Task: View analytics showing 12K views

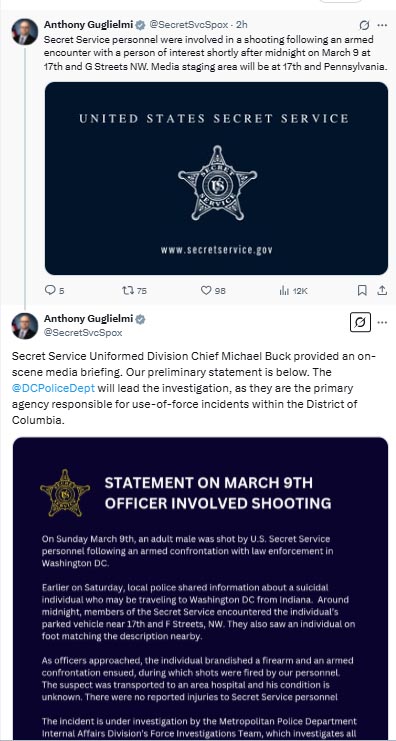Action: point(293,291)
